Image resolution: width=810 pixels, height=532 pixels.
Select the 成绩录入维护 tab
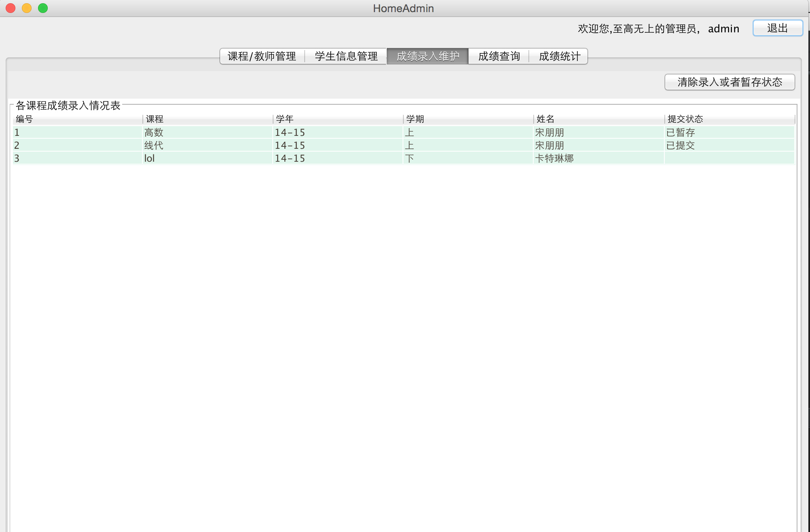point(428,56)
